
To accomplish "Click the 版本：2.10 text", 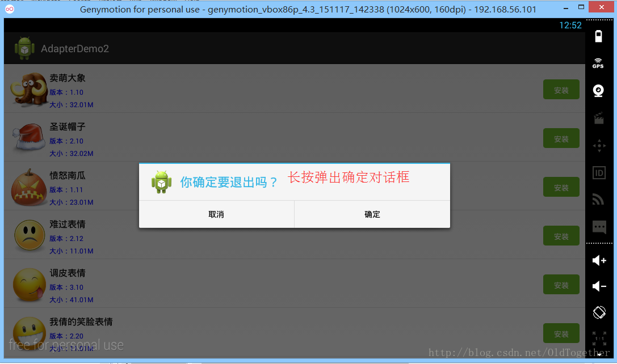I will (x=66, y=141).
